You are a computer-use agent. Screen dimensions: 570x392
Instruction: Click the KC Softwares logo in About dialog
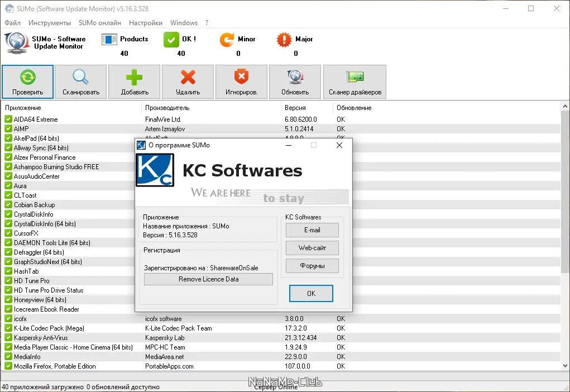pos(155,170)
